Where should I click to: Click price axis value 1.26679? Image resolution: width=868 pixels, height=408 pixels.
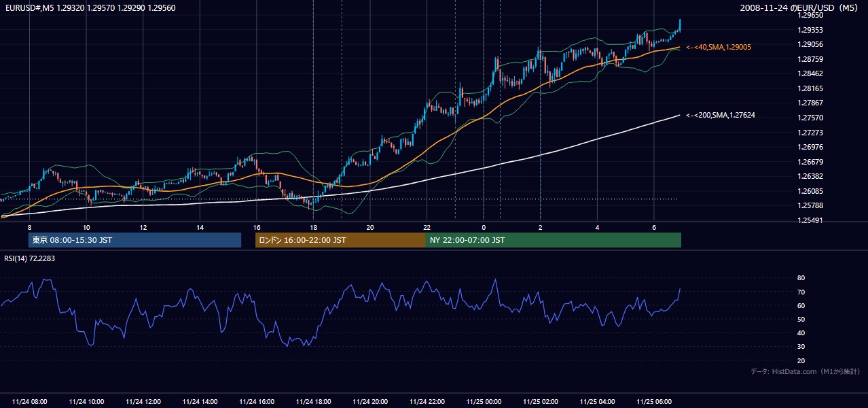pos(810,162)
